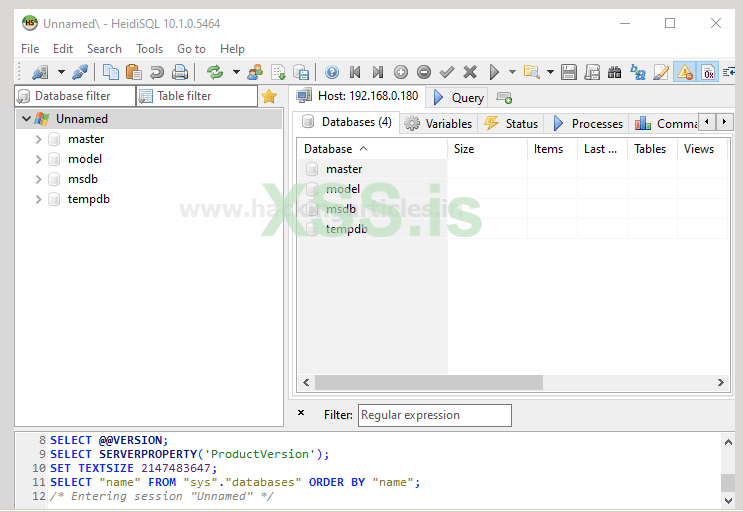Image resolution: width=743 pixels, height=512 pixels.
Task: Open the Go to menu
Action: coord(191,49)
